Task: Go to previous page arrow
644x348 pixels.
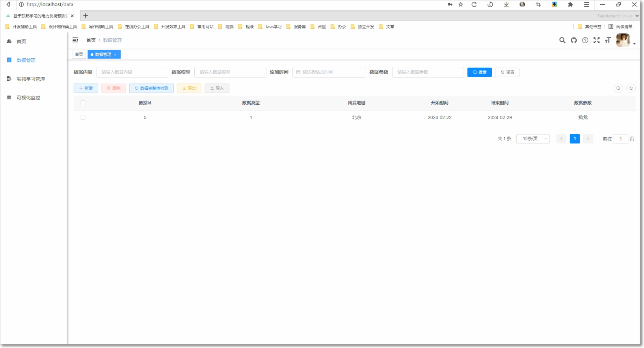Action: pyautogui.click(x=562, y=139)
